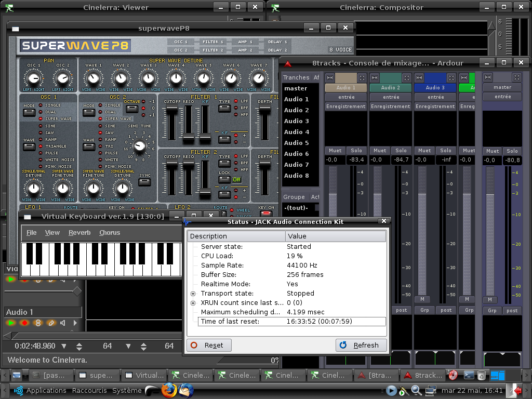Open the Audio 2 entrée input selector

pos(391,97)
